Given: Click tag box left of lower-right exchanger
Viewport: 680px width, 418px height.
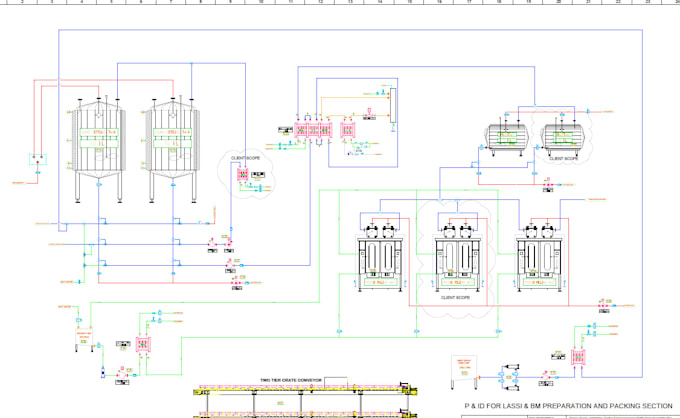Looking at the screenshot, I should tap(558, 356).
